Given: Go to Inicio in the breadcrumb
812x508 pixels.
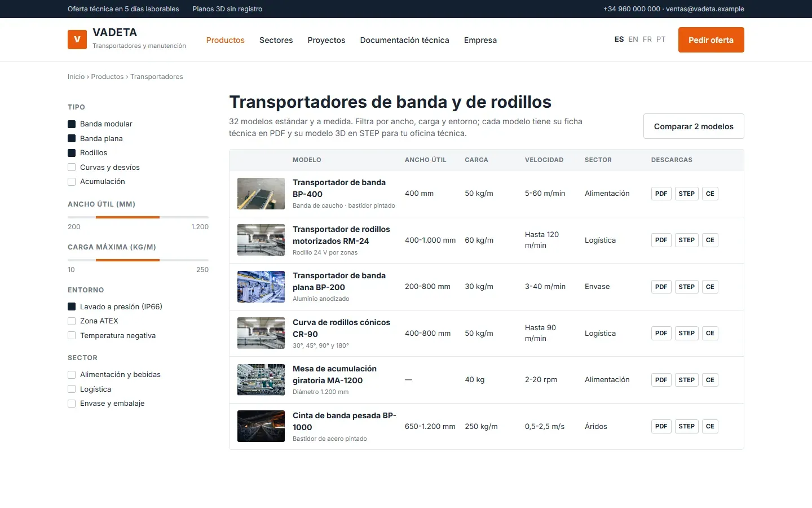Looking at the screenshot, I should [76, 77].
